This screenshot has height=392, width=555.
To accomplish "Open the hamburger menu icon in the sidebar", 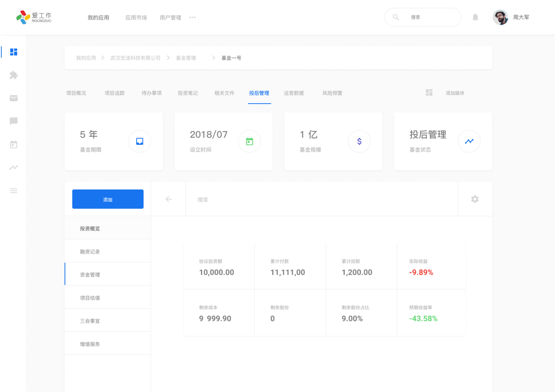I will 14,191.
